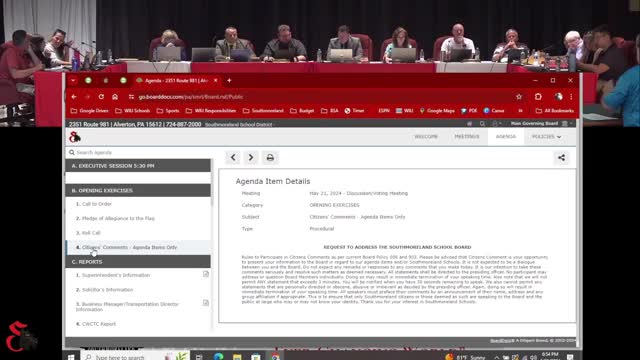Select the Agenda tab

click(x=506, y=137)
